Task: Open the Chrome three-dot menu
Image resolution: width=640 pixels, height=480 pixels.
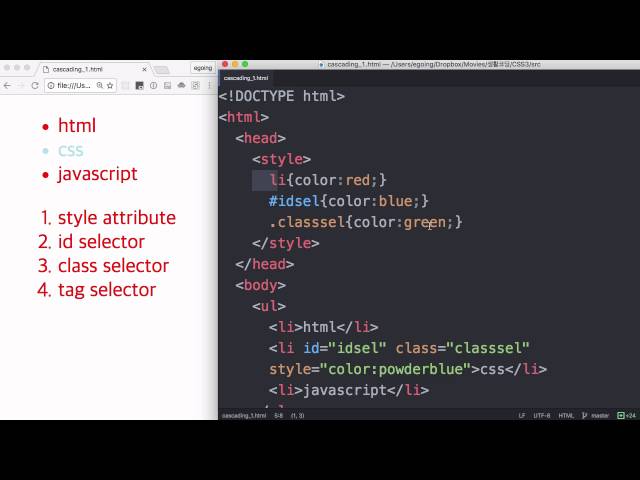Action: [x=209, y=85]
